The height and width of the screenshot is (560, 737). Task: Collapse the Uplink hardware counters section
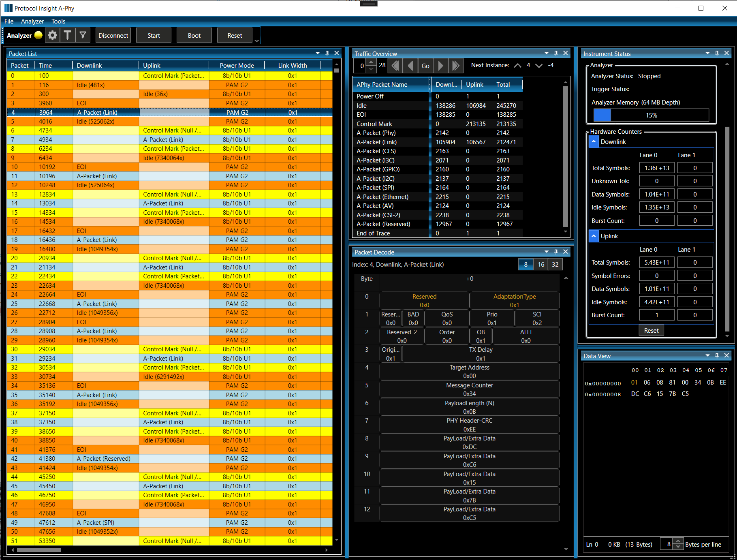click(x=593, y=235)
